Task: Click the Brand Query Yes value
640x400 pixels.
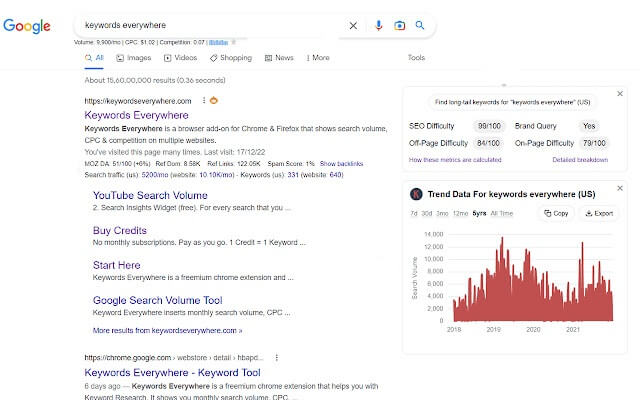Action: (589, 126)
